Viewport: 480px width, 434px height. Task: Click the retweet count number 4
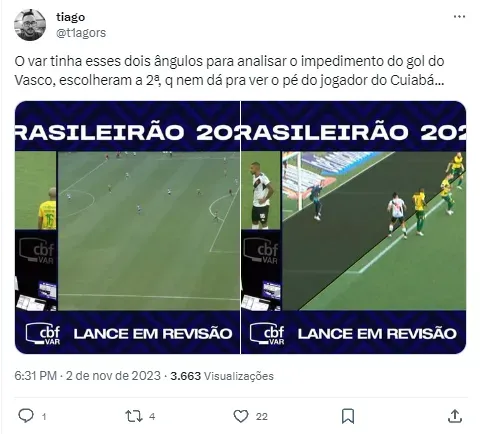pos(152,417)
